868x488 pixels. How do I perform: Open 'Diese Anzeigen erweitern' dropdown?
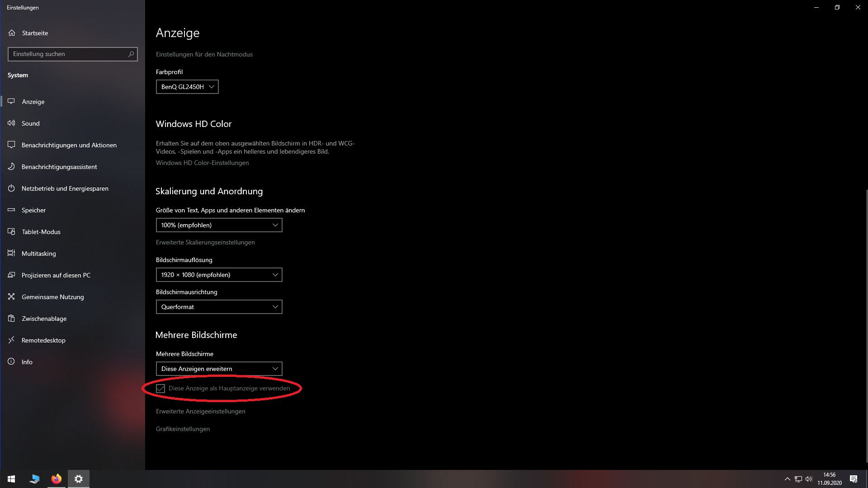tap(219, 369)
